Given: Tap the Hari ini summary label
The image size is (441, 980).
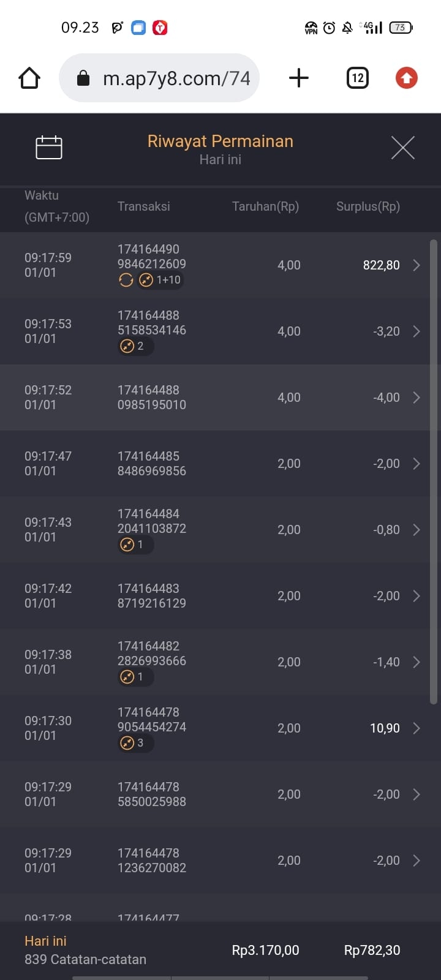Looking at the screenshot, I should 45,941.
